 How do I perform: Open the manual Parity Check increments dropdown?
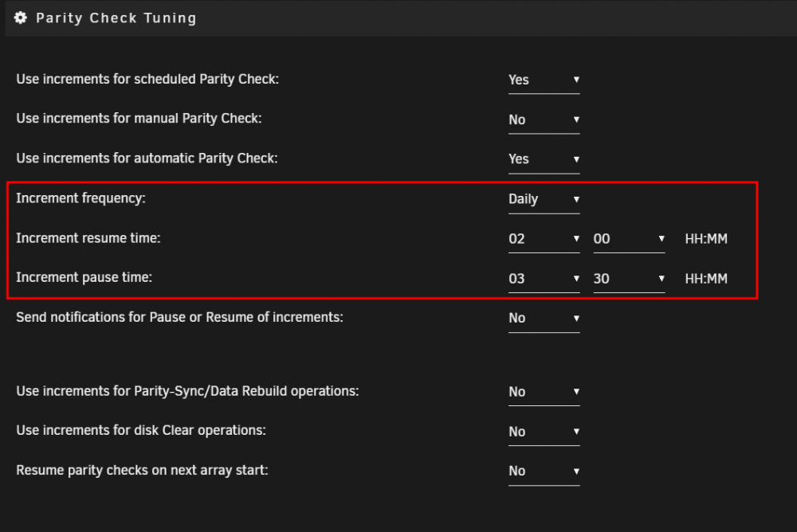pos(544,120)
